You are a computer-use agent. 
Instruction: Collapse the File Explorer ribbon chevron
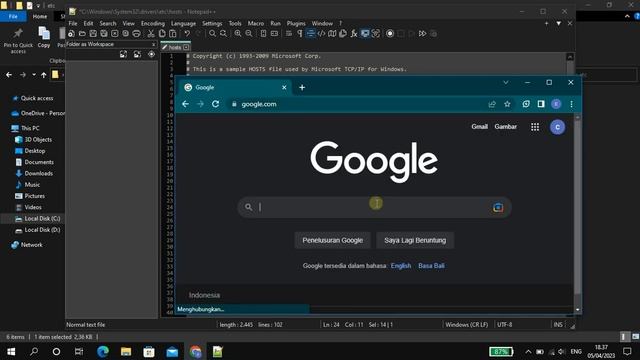point(627,16)
